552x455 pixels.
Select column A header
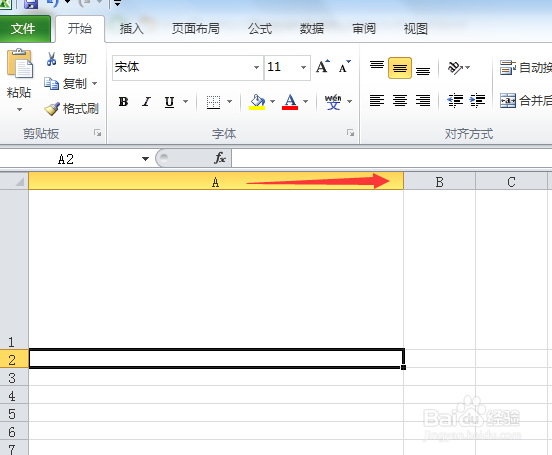[x=216, y=181]
